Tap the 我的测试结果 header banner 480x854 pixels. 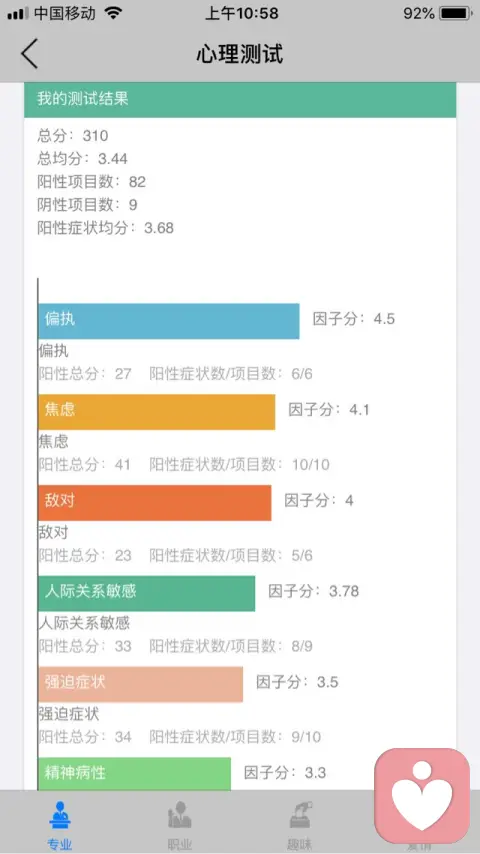pos(240,100)
